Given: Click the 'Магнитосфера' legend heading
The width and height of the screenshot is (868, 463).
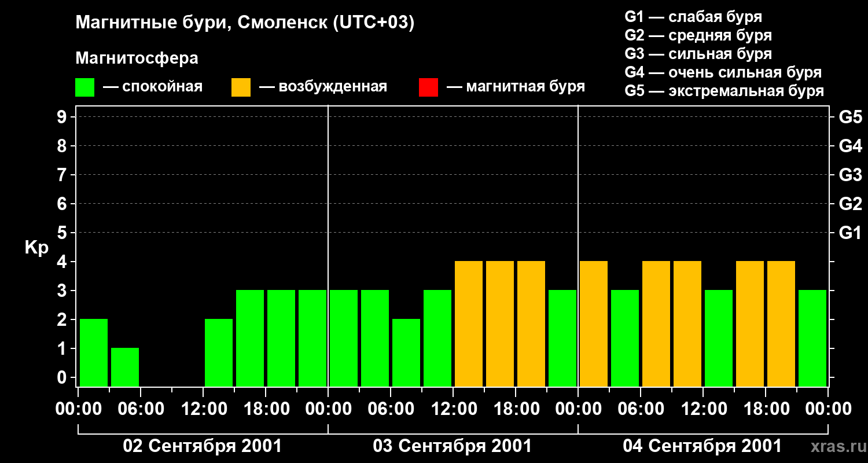Looking at the screenshot, I should click(137, 58).
